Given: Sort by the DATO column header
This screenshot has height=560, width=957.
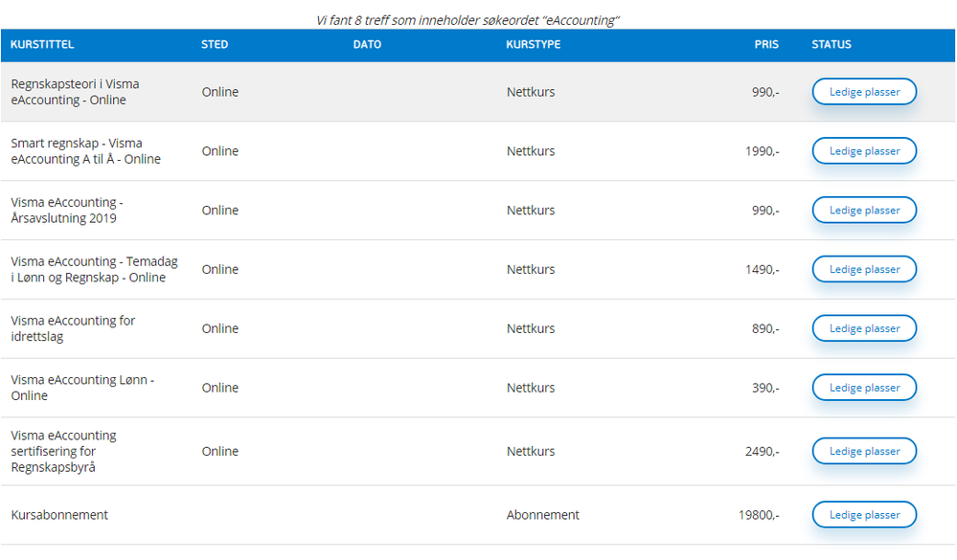Looking at the screenshot, I should click(x=368, y=45).
